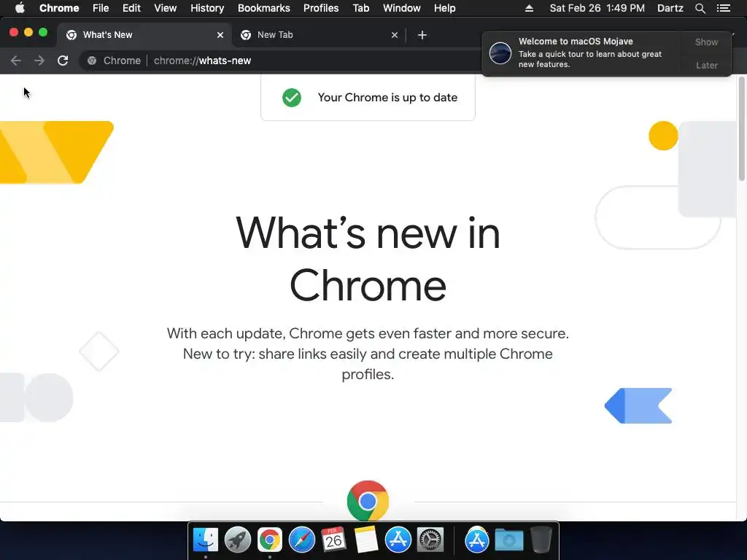This screenshot has height=560, width=747.
Task: Close the What's New tab
Action: tap(220, 35)
